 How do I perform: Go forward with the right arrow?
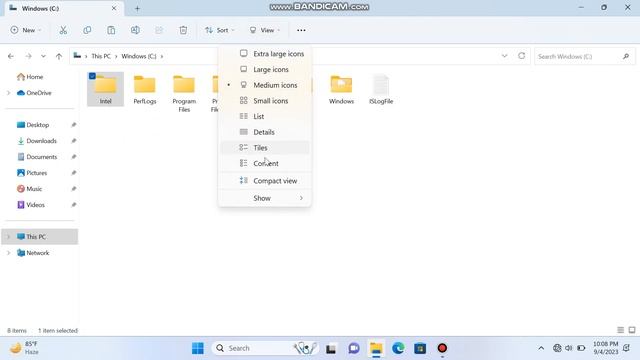click(28, 56)
